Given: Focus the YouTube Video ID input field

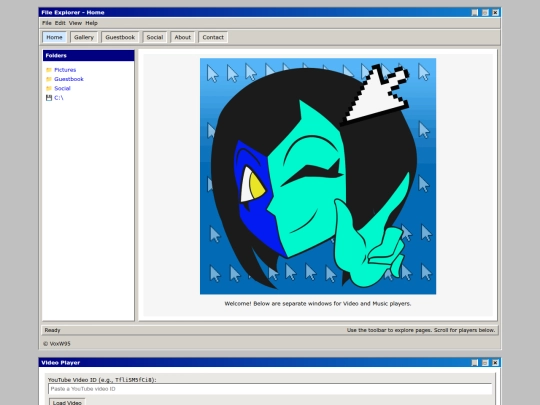Looking at the screenshot, I should [270, 389].
